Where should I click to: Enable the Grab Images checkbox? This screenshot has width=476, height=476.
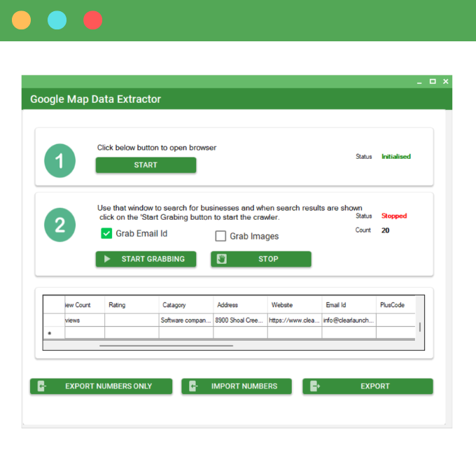[x=220, y=237]
